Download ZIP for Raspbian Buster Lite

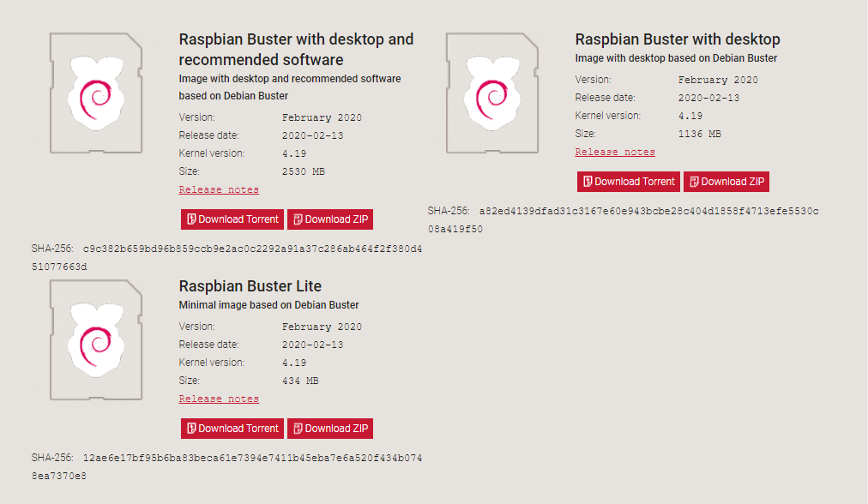(330, 429)
